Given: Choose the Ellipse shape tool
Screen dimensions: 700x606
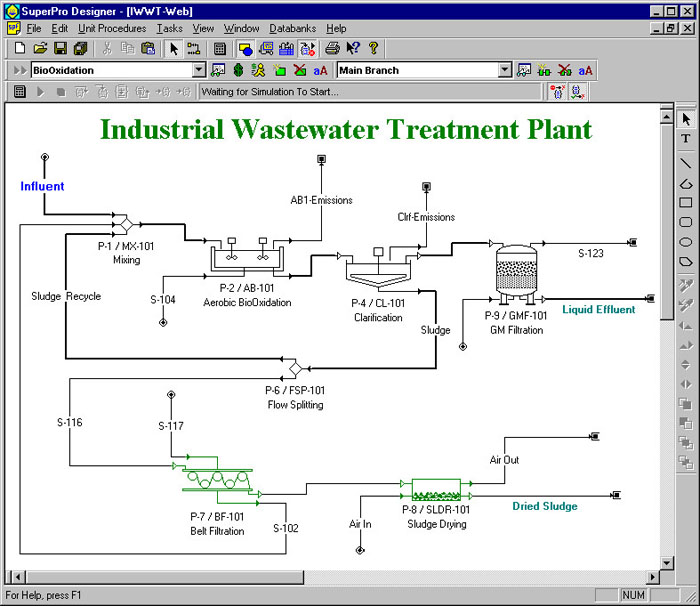Looking at the screenshot, I should pyautogui.click(x=686, y=242).
